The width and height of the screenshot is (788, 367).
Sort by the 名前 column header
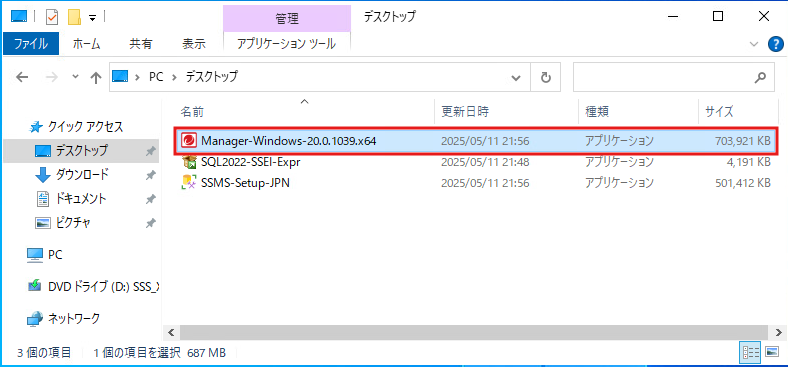(304, 111)
